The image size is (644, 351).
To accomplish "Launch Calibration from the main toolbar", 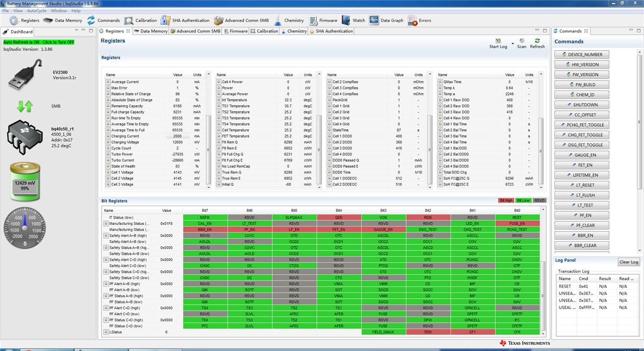I will (140, 20).
